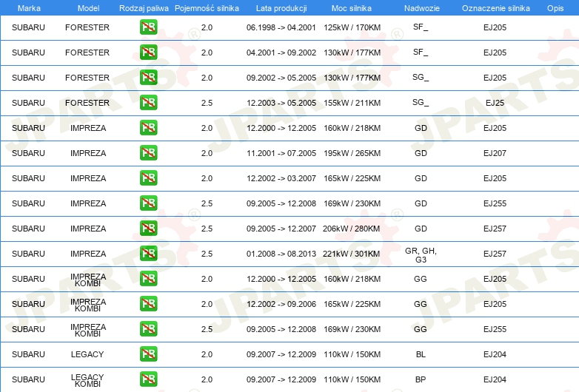Click the fuel icon in the Impreza 280KM row
Image resolution: width=579 pixels, height=392 pixels.
pos(148,229)
